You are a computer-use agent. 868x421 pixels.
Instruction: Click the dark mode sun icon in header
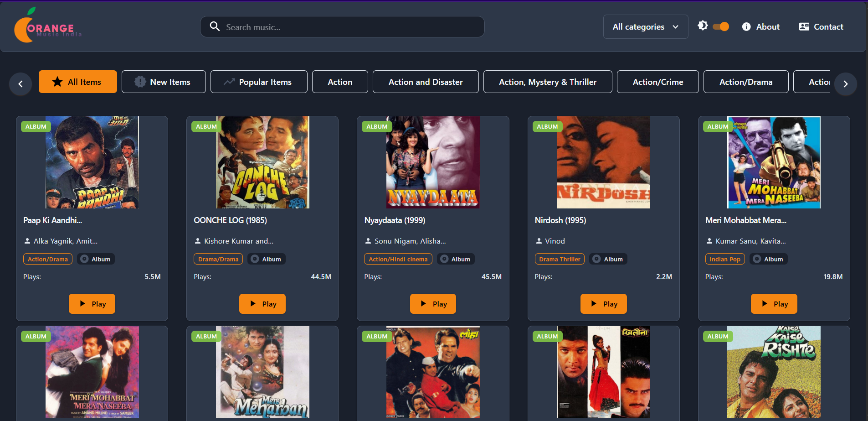pyautogui.click(x=702, y=26)
